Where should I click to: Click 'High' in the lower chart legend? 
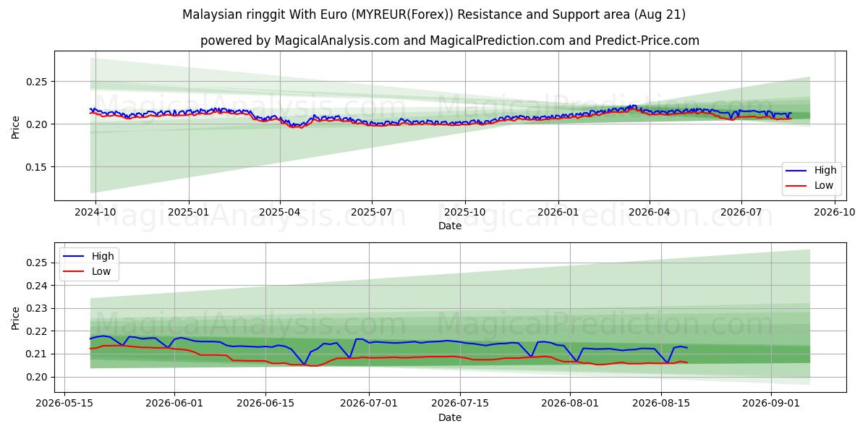(103, 255)
